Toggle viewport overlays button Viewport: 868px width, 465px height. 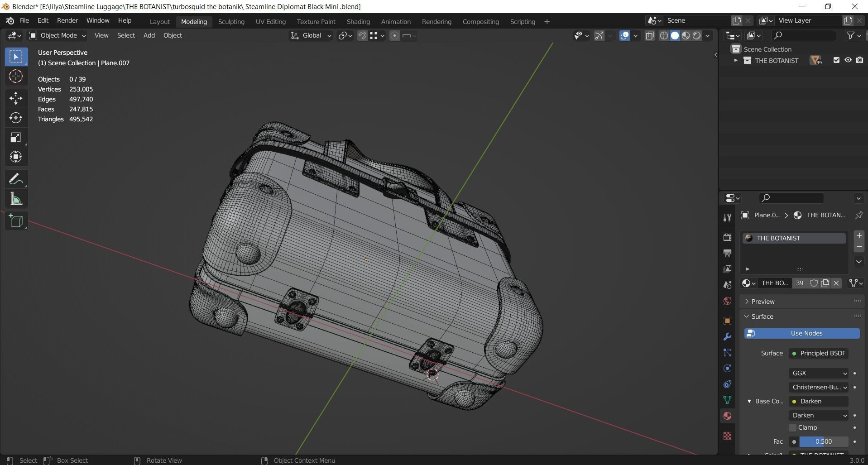coord(624,35)
